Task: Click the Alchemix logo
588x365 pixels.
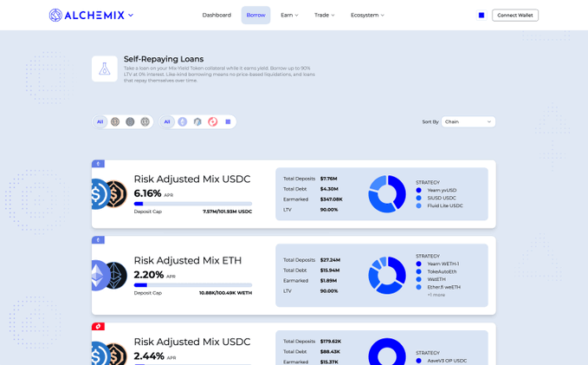Action: tap(87, 15)
